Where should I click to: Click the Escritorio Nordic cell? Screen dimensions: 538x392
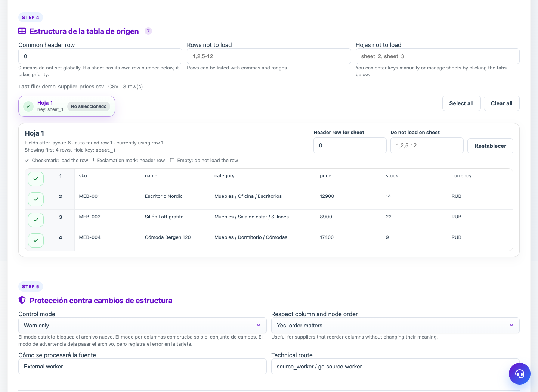click(175, 199)
